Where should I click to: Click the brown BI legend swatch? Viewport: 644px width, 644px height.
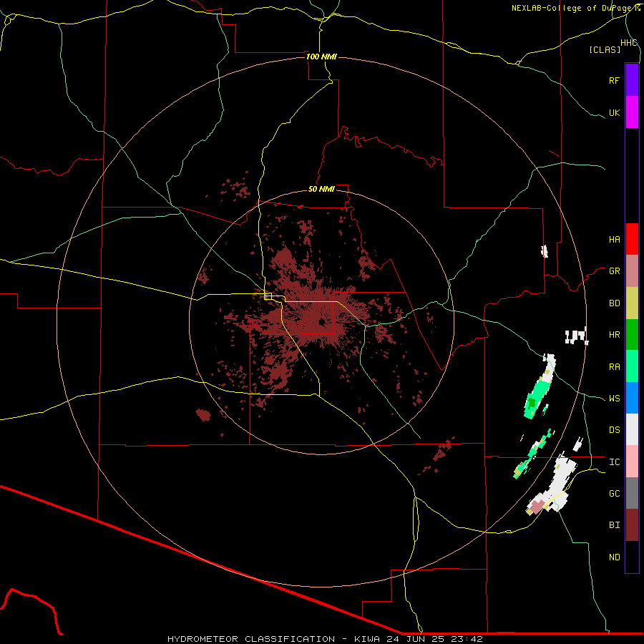pyautogui.click(x=632, y=525)
